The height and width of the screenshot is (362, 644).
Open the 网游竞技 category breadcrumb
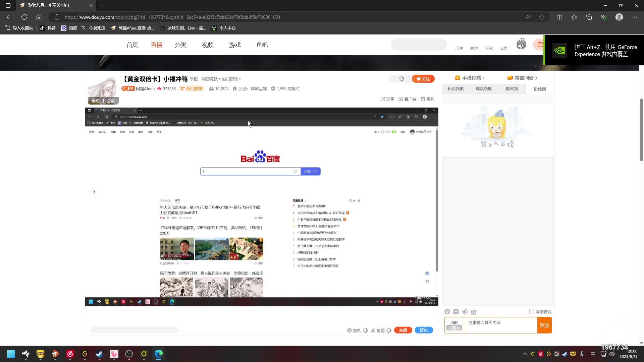[210, 79]
